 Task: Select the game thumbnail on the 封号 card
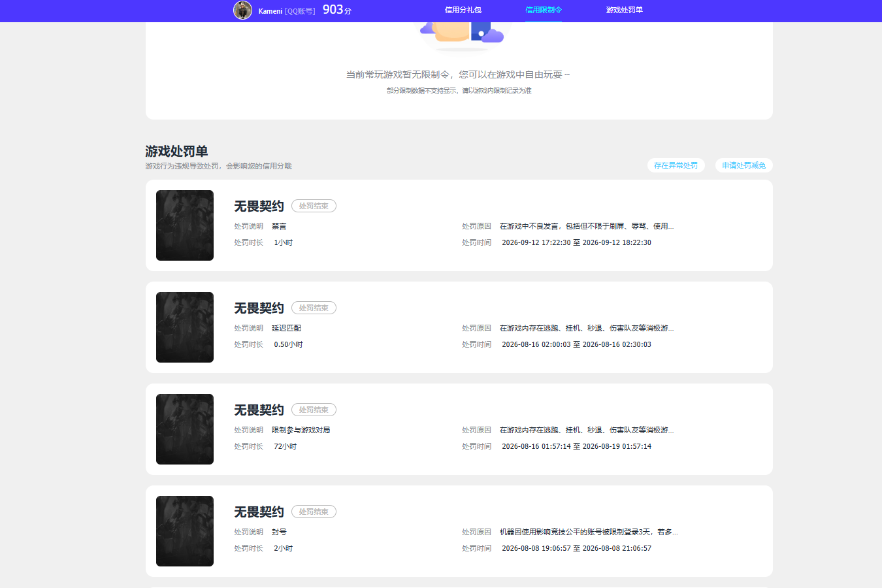[x=185, y=531]
